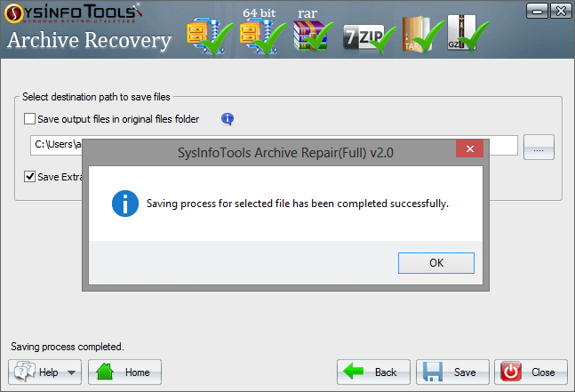Screen dimensions: 575x392
Task: Click the red power Close button
Action: pos(531,372)
